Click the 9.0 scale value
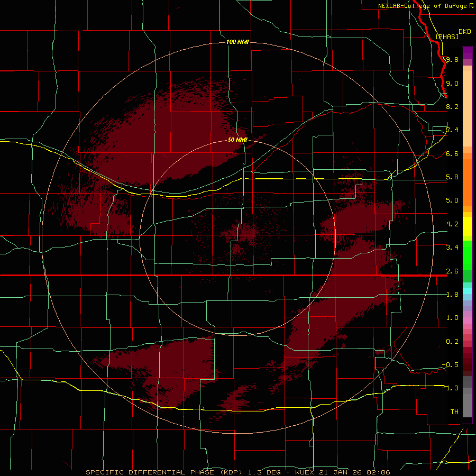 452,83
